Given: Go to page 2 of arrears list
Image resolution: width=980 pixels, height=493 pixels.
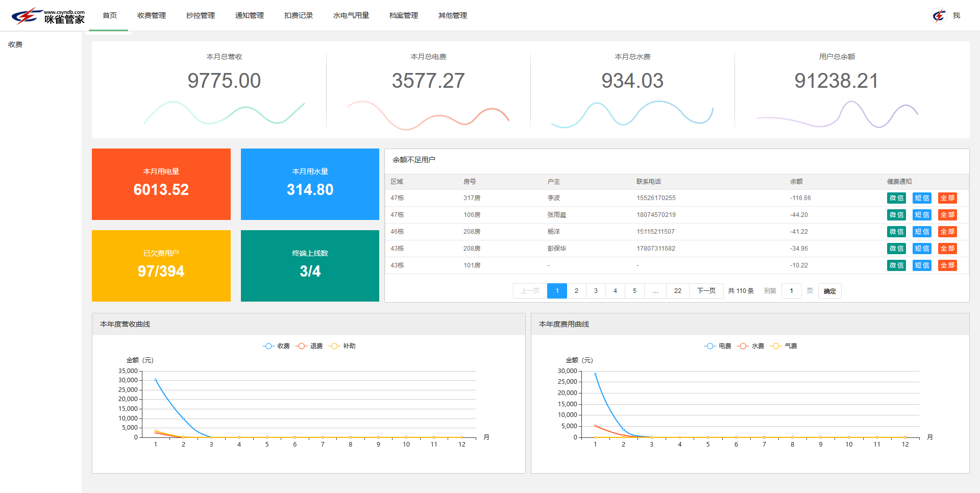Looking at the screenshot, I should point(576,291).
